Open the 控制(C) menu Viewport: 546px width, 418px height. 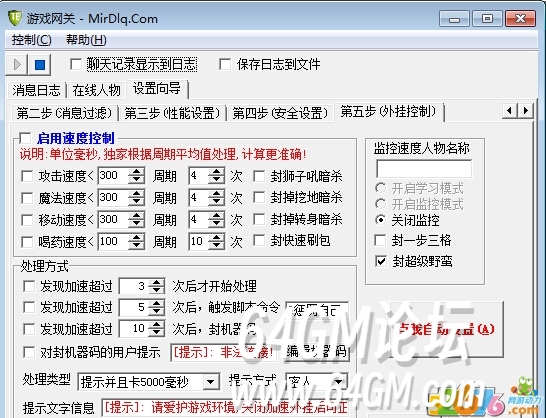31,40
